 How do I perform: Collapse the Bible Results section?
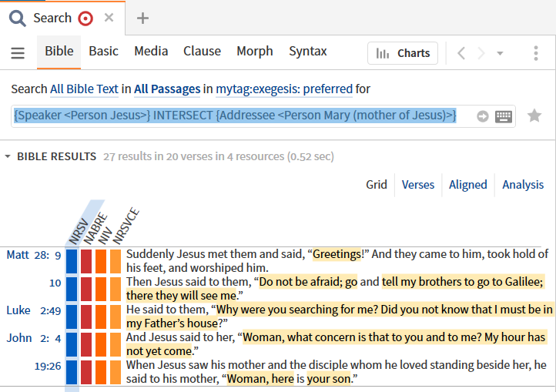8,156
